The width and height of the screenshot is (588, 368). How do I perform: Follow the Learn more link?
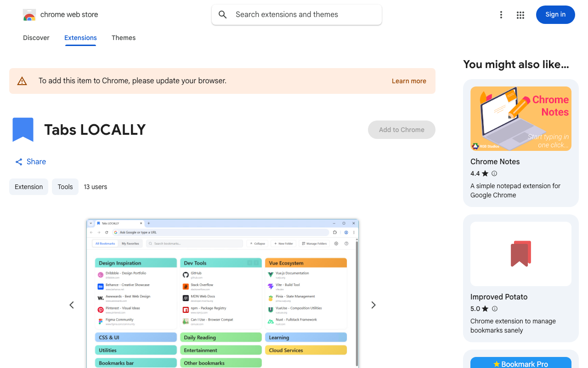pyautogui.click(x=409, y=81)
